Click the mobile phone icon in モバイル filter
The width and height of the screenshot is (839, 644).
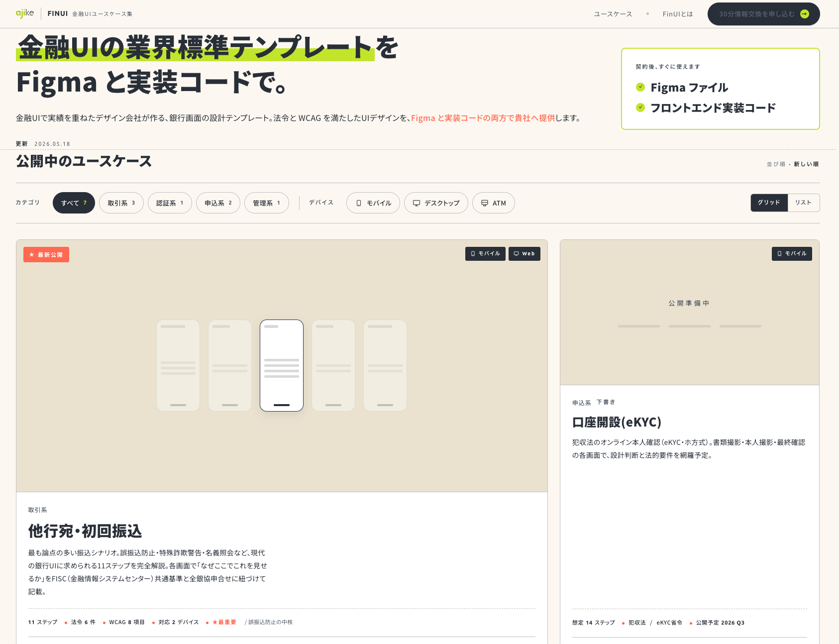tap(359, 203)
